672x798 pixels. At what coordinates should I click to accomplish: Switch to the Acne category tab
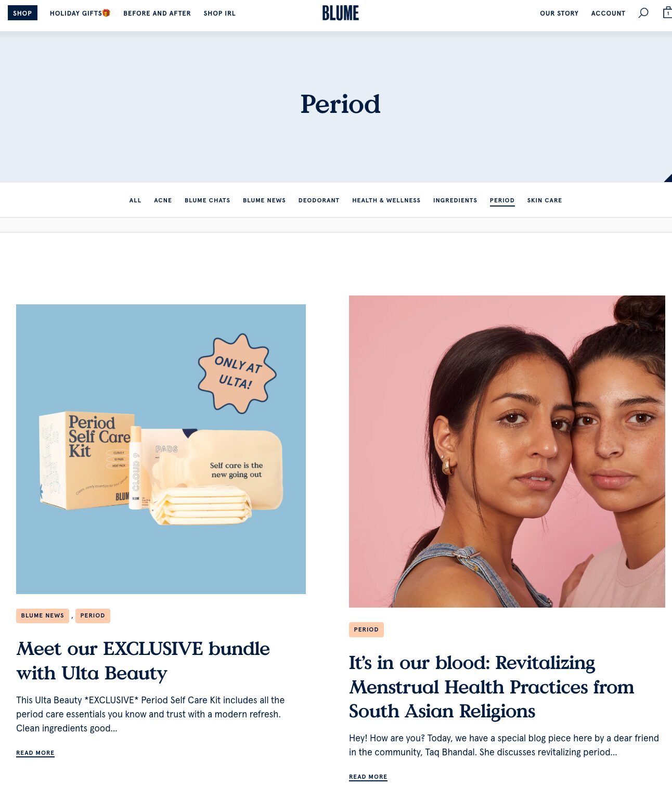(163, 200)
